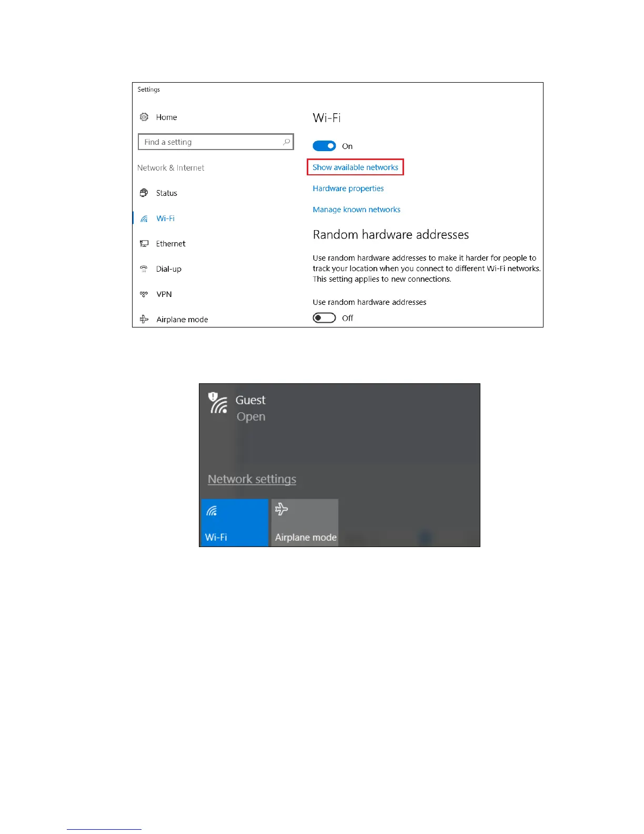644x834 pixels.
Task: Open the Ethernet settings section
Action: 170,244
